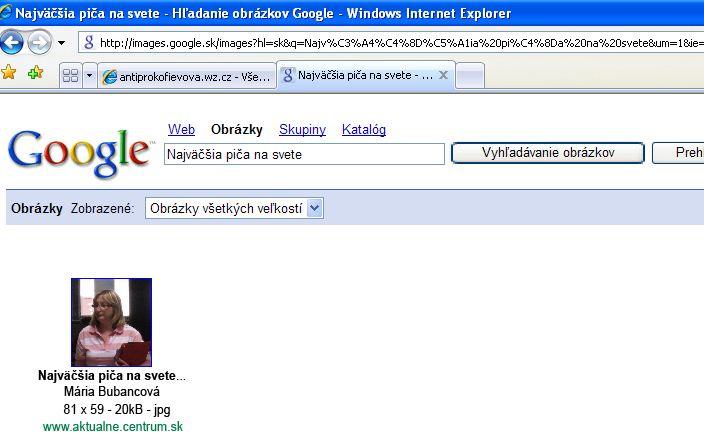Click the Favorites star icon

[x=9, y=72]
